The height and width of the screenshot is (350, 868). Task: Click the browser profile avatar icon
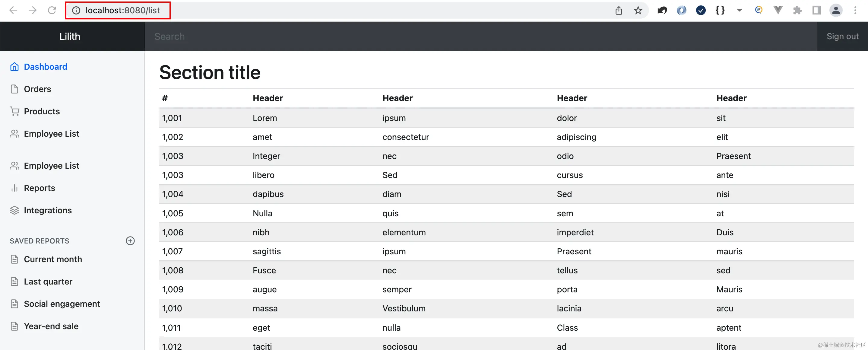pyautogui.click(x=836, y=11)
